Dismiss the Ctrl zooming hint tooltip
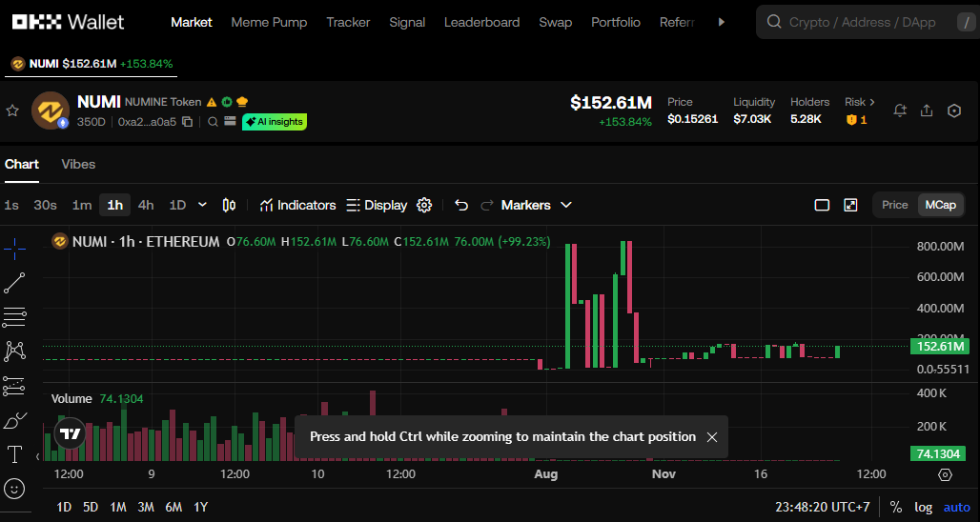Image resolution: width=980 pixels, height=522 pixels. point(711,437)
